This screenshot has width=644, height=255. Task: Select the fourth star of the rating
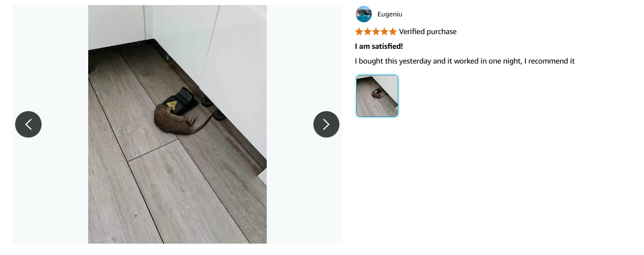384,32
